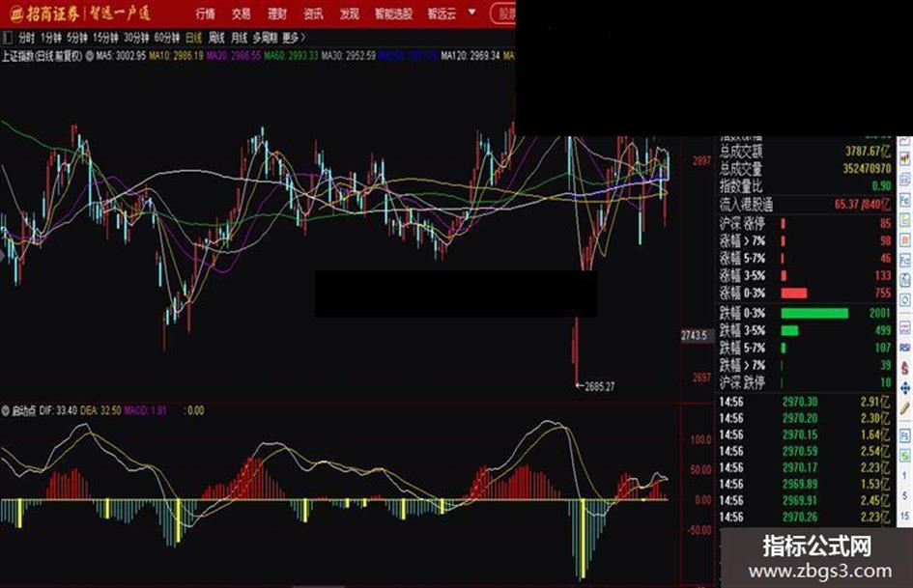Viewport: 913px width, 588px height.
Task: Expand the 更多 more periods option
Action: tap(294, 39)
